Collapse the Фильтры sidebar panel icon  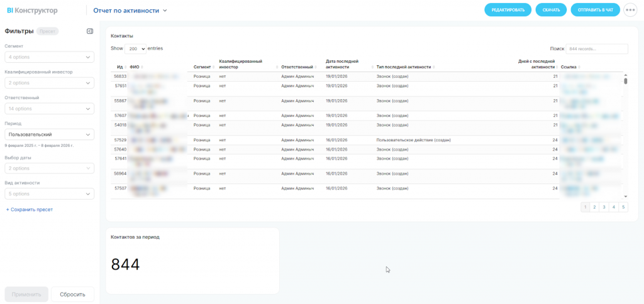(90, 31)
